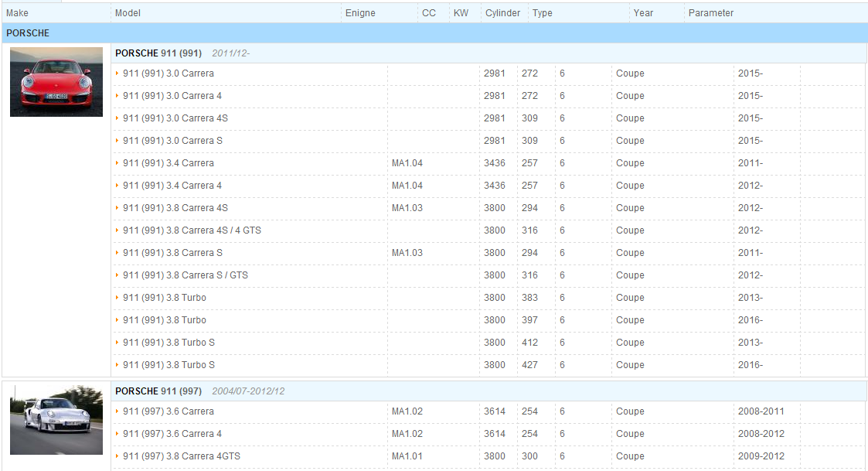Image resolution: width=868 pixels, height=471 pixels.
Task: Open the 911 (991) 3.0 Carrera 4 link
Action: point(172,96)
